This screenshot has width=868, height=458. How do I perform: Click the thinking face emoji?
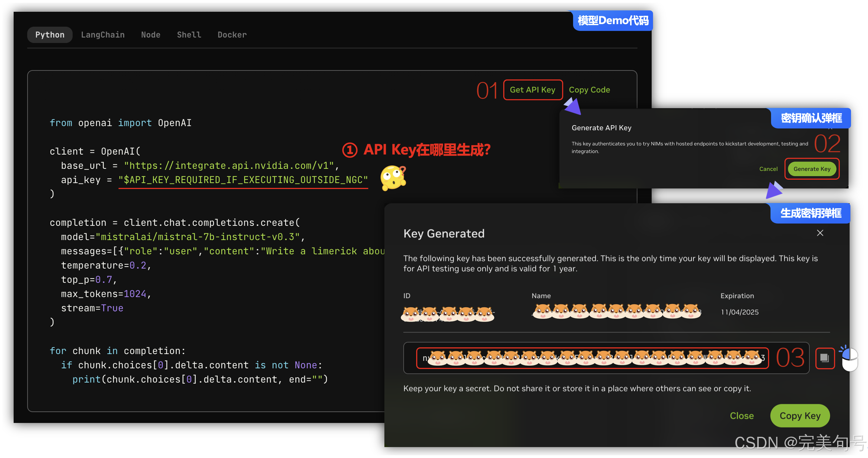tap(393, 178)
